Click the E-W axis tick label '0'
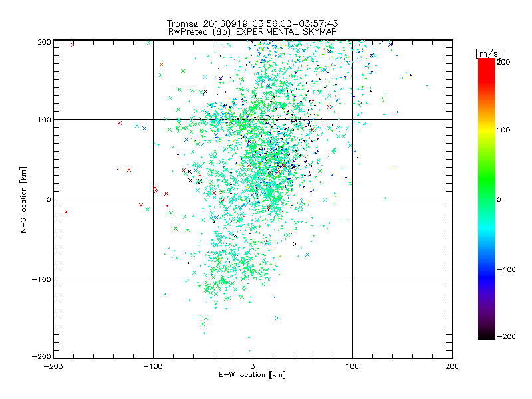Screen dimensions: 532x399 253,367
